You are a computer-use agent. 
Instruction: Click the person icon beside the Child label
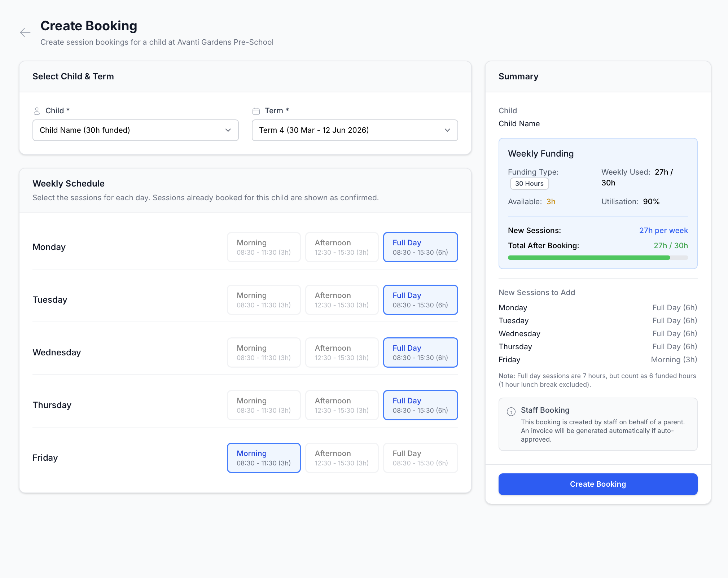(x=37, y=111)
